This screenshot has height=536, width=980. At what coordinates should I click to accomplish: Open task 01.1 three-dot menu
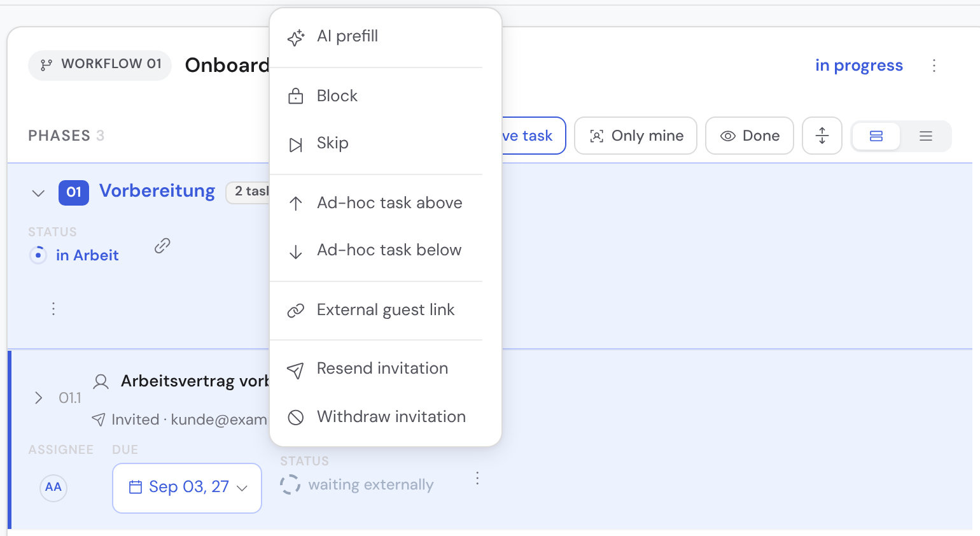point(477,479)
